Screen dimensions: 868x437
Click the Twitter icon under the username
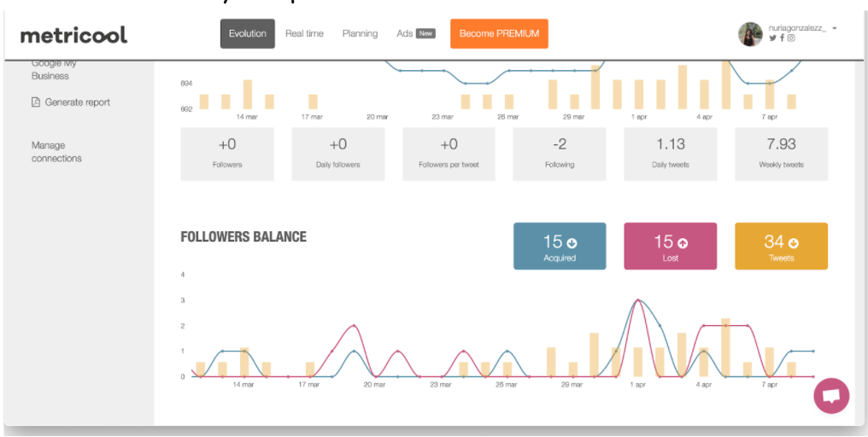[x=772, y=38]
